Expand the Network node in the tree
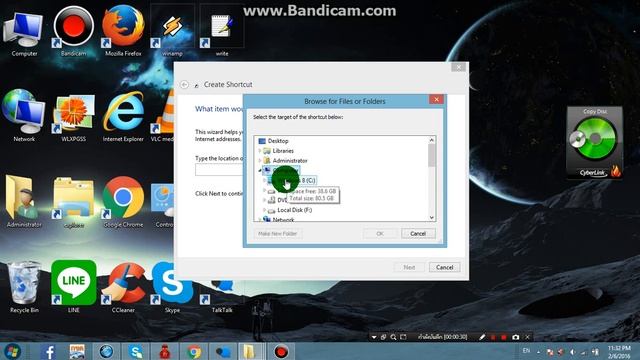The height and width of the screenshot is (360, 640). point(260,220)
